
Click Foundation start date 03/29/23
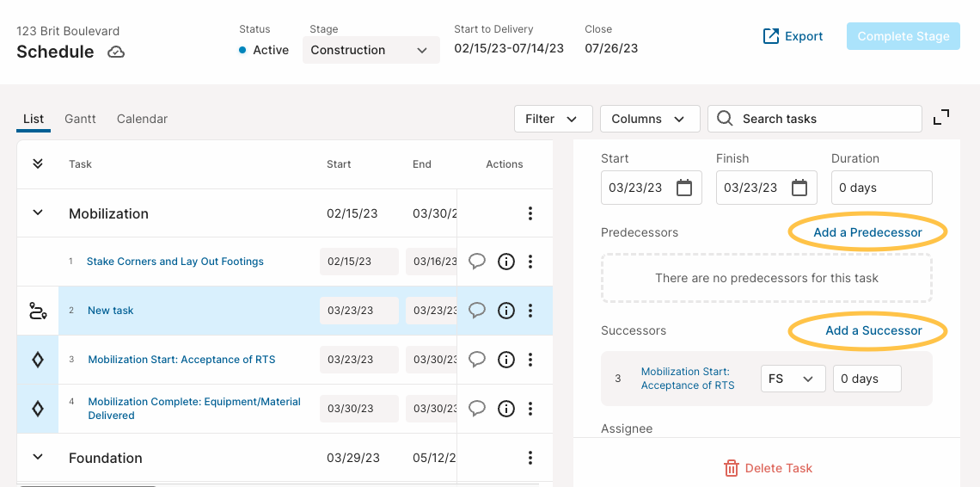click(352, 458)
